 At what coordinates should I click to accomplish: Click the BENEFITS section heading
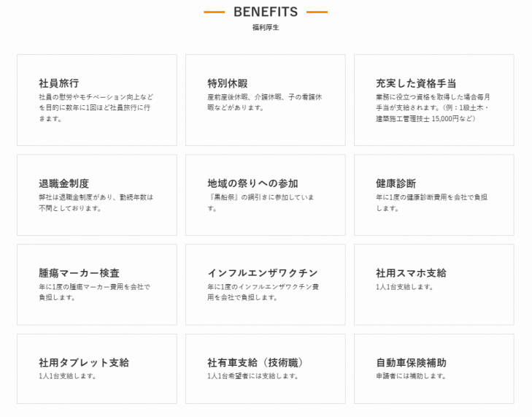coord(266,12)
